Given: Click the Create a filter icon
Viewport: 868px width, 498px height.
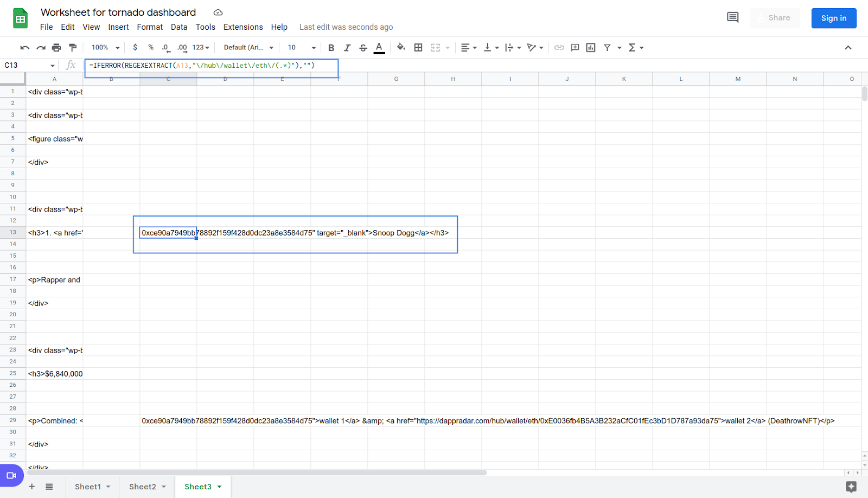Looking at the screenshot, I should point(607,48).
